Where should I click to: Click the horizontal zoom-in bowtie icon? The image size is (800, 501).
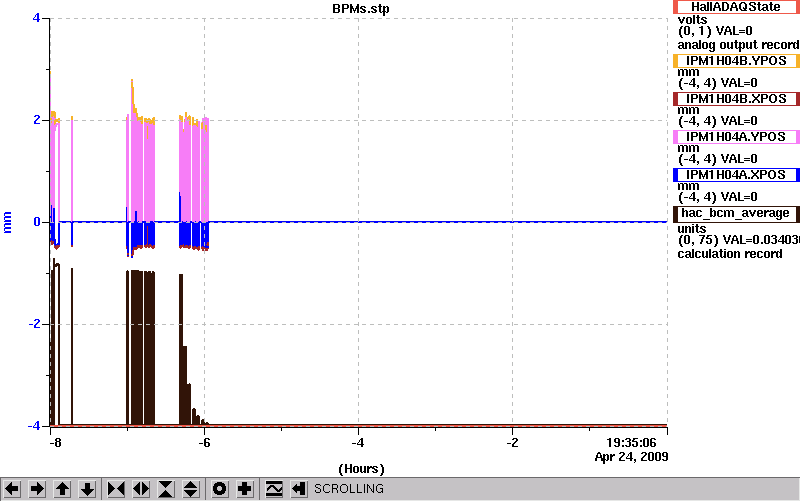(116, 489)
